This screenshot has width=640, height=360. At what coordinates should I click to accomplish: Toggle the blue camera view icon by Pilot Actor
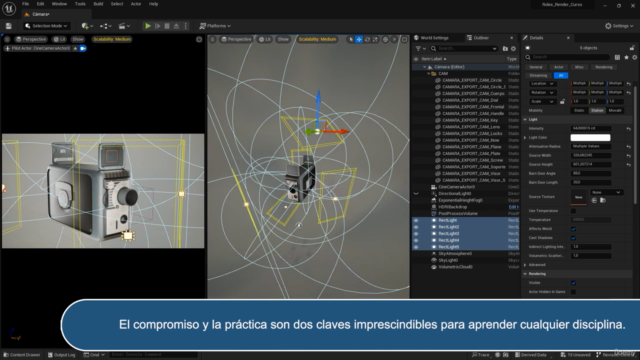(x=83, y=48)
